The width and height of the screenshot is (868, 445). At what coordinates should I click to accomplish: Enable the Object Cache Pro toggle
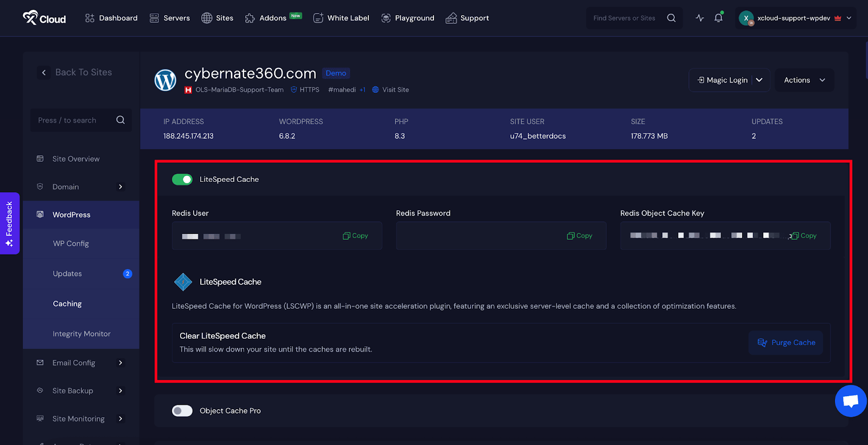click(182, 411)
